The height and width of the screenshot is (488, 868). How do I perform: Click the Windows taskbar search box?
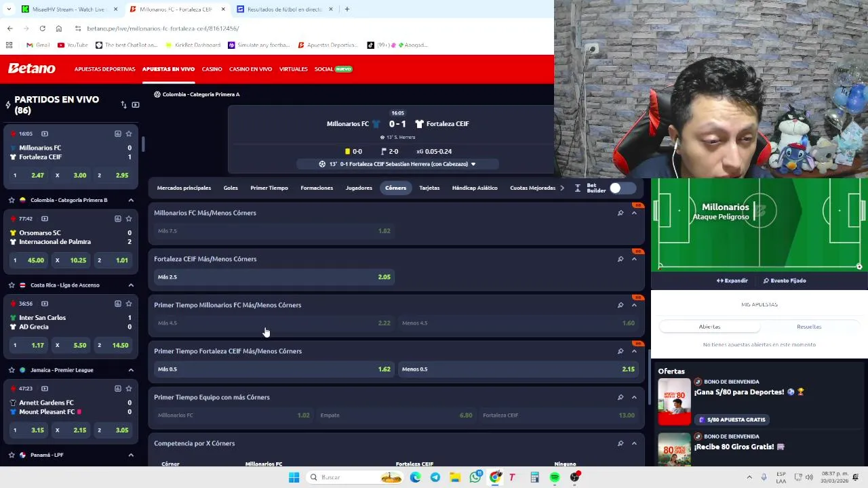pyautogui.click(x=353, y=477)
